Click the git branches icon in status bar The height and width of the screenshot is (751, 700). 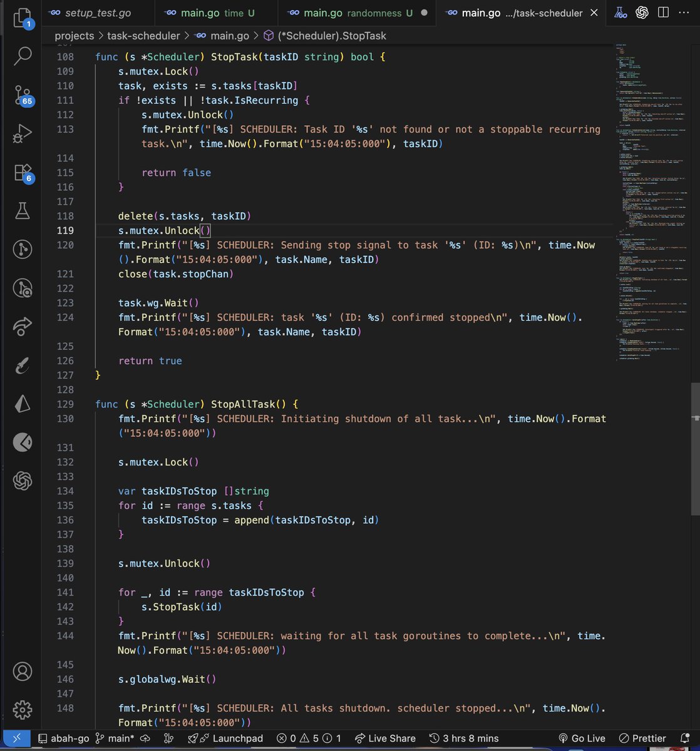(167, 738)
